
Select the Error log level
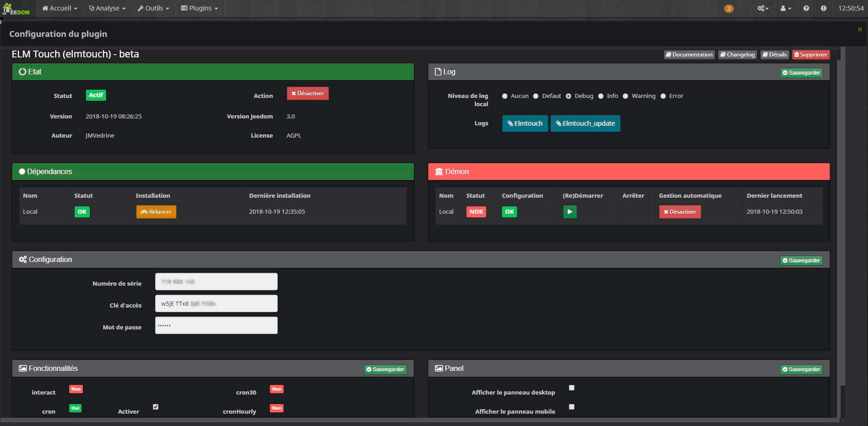click(x=663, y=96)
